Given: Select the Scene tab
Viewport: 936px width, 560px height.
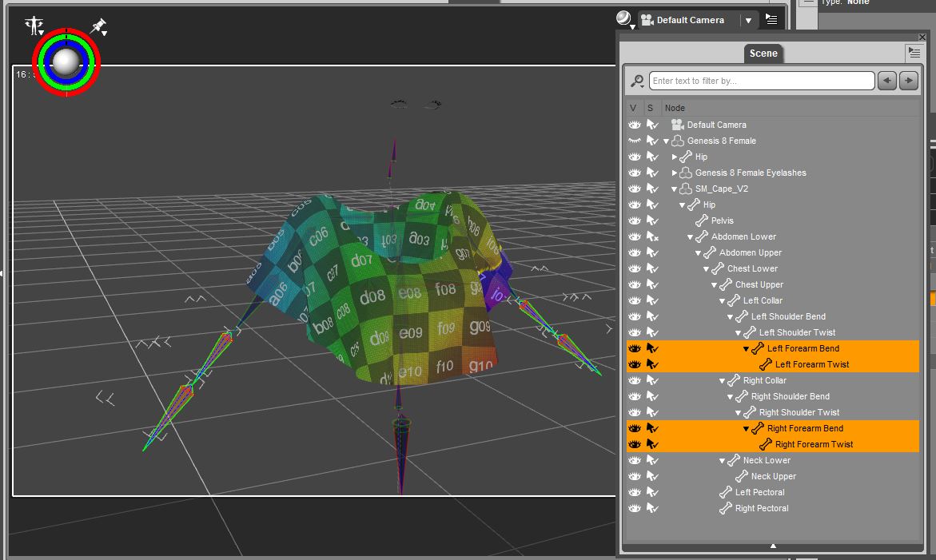Looking at the screenshot, I should pos(763,54).
